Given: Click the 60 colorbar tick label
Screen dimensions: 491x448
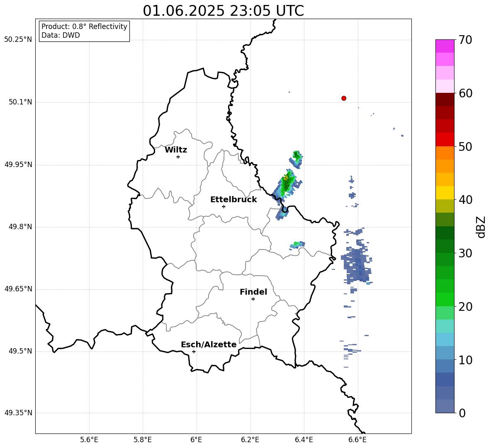Looking at the screenshot, I should pyautogui.click(x=465, y=93).
